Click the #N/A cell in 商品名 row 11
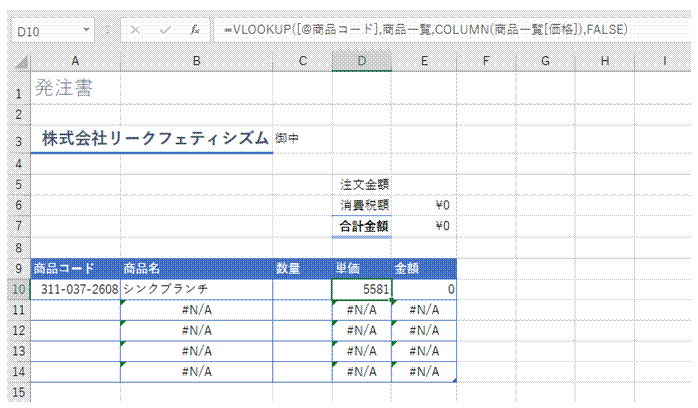 (196, 310)
